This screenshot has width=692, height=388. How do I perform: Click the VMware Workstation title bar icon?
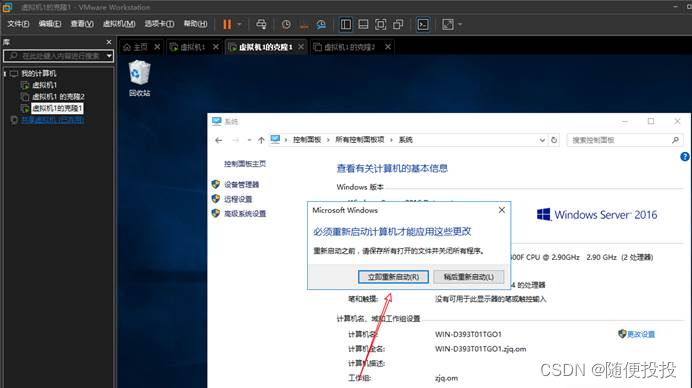pyautogui.click(x=7, y=7)
